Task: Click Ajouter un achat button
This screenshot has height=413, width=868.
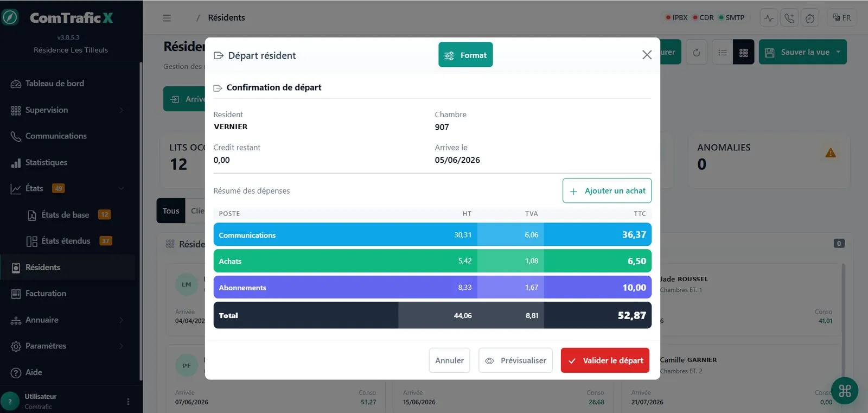Action: click(607, 190)
